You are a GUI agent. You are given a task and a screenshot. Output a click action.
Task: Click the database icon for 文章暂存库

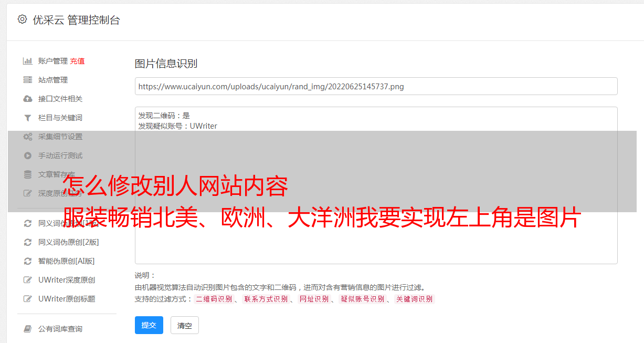tap(28, 174)
